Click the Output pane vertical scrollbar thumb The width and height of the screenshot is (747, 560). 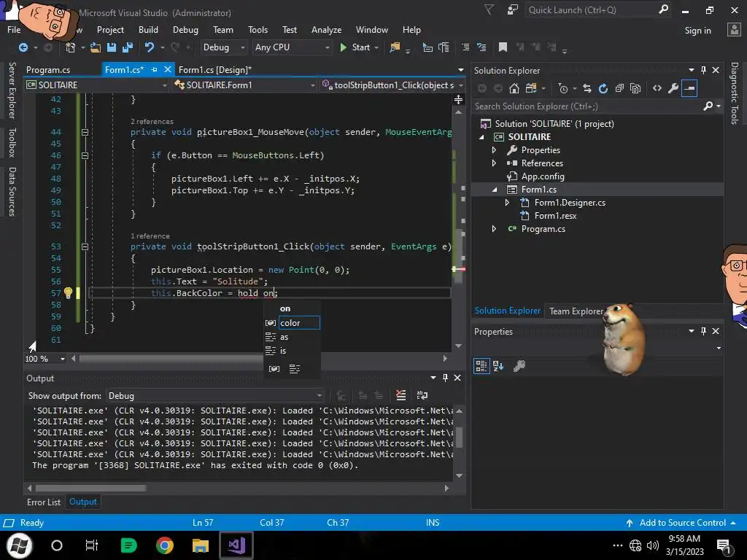coord(460,437)
